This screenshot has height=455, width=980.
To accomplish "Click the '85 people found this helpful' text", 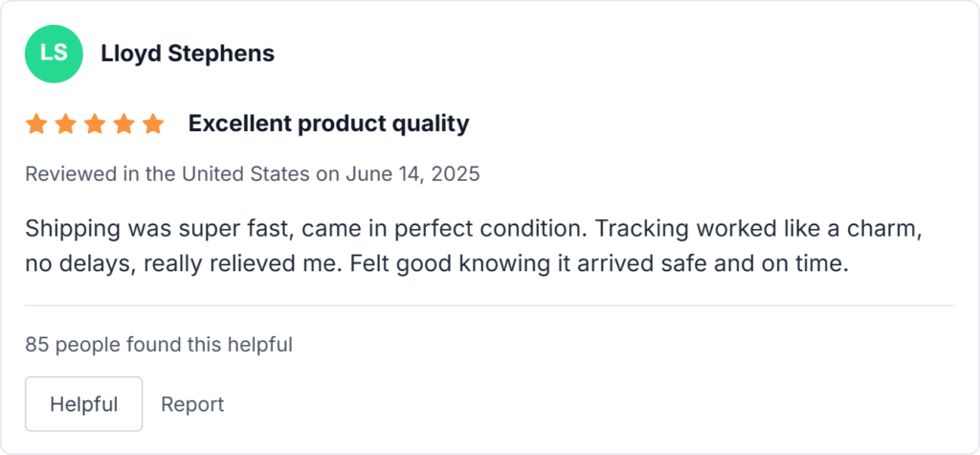I will (159, 345).
